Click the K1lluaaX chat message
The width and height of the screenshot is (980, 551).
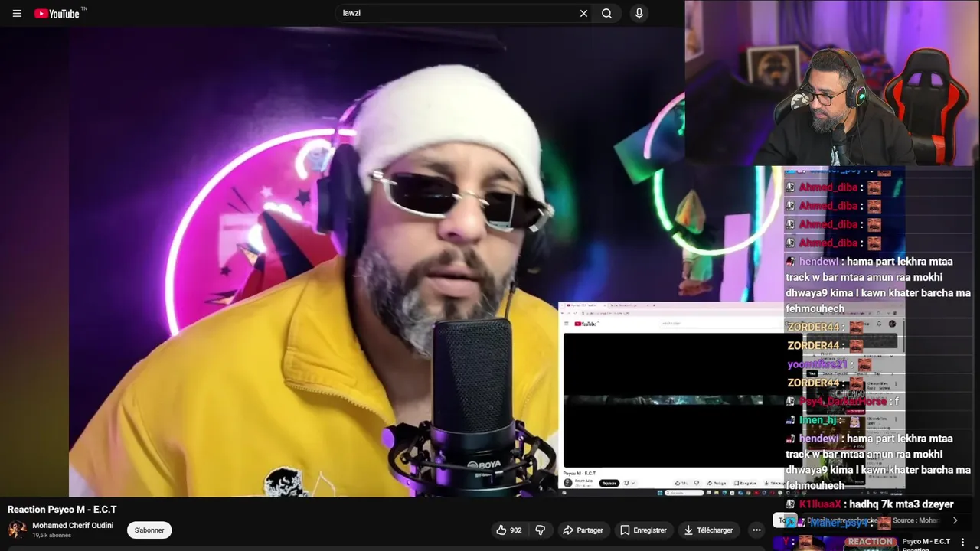871,504
